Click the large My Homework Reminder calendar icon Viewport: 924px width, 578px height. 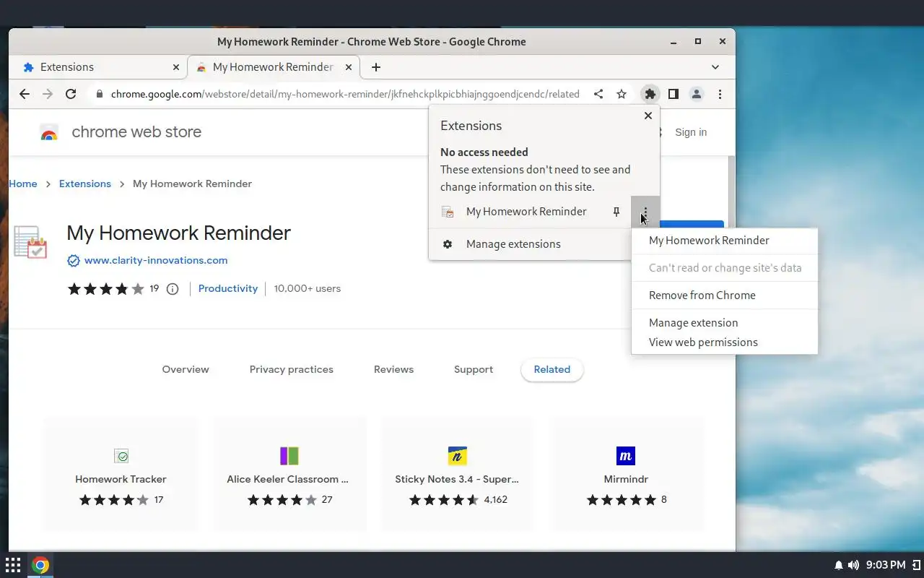point(30,242)
